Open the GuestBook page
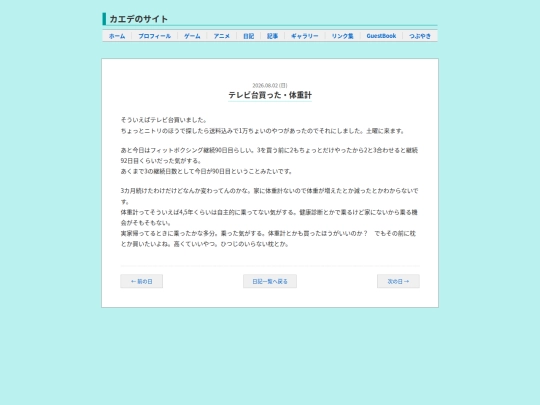Image resolution: width=540 pixels, height=405 pixels. (x=381, y=36)
